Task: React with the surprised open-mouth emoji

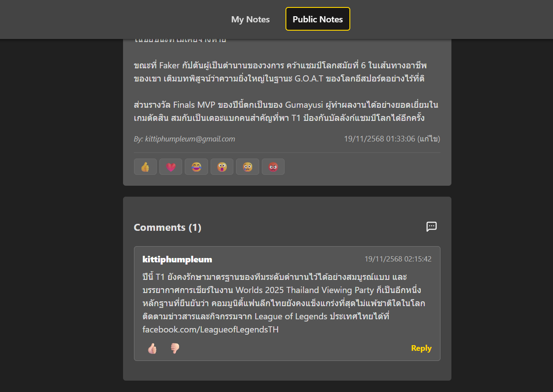Action: [x=222, y=167]
